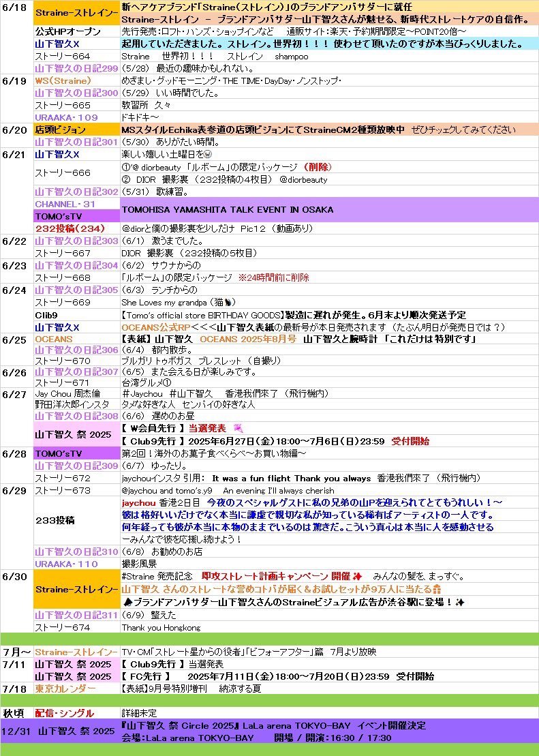Click the Clib9 cell

(76, 315)
